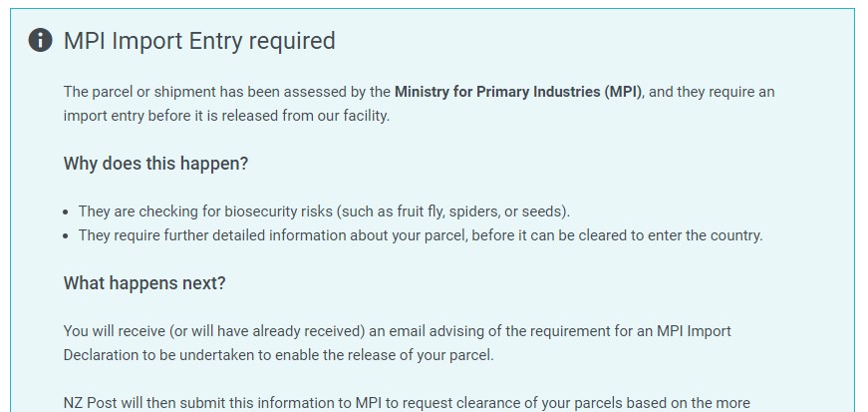Viewport: 868px width, 412px height.
Task: Select the "What happens next?" subheading
Action: pyautogui.click(x=145, y=283)
